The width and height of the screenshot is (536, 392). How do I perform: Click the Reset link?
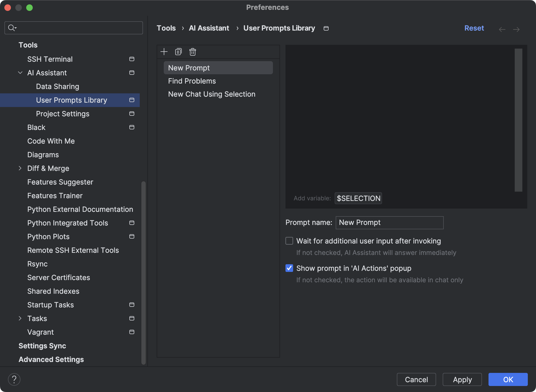[x=474, y=28]
